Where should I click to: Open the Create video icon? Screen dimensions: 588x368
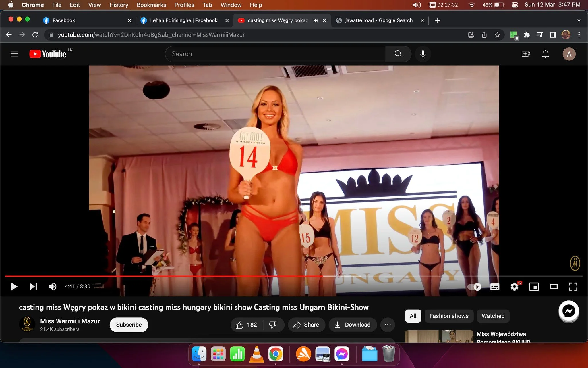526,54
